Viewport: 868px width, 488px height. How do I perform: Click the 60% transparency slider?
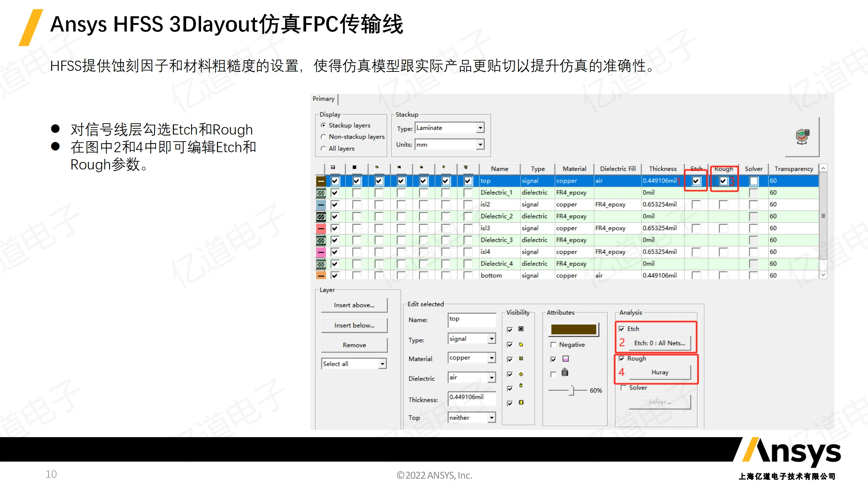pos(572,390)
